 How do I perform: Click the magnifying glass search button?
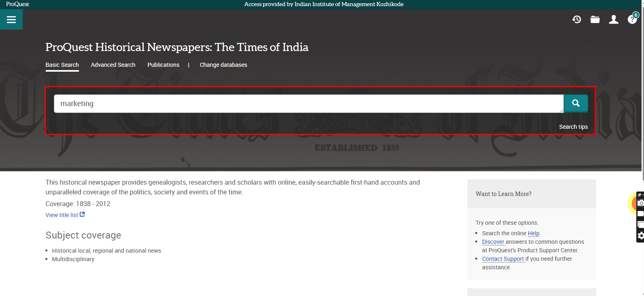576,103
